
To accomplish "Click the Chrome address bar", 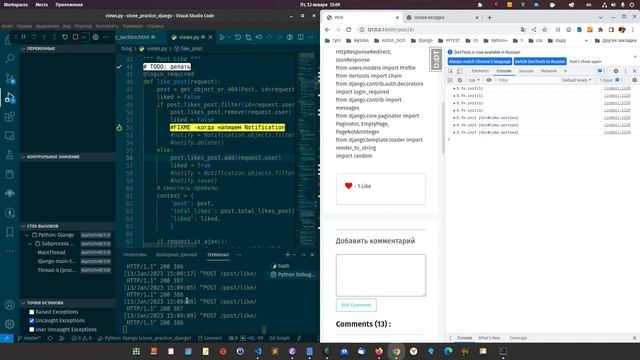I will (x=438, y=29).
